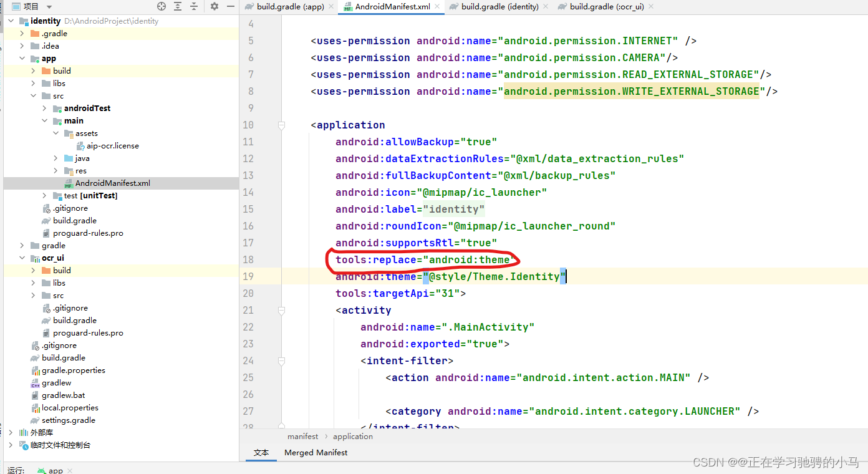Viewport: 868px width, 474px height.
Task: Collapse all items in project tree
Action: tap(195, 6)
